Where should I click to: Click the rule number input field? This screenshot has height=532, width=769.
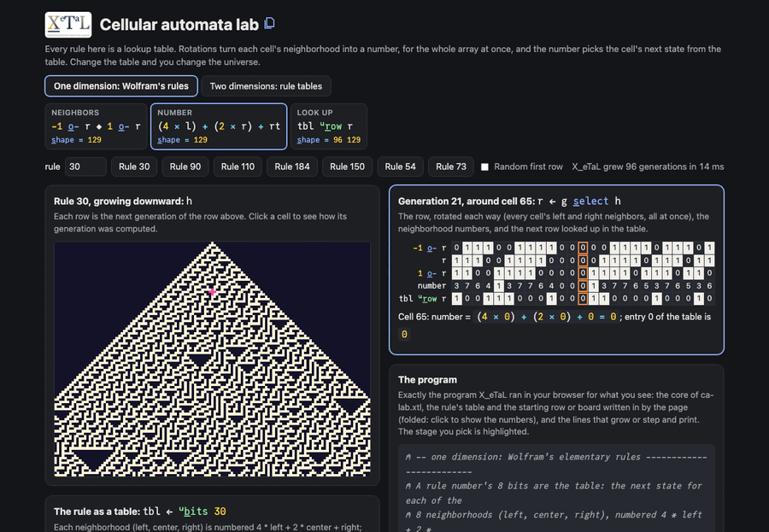pos(85,167)
